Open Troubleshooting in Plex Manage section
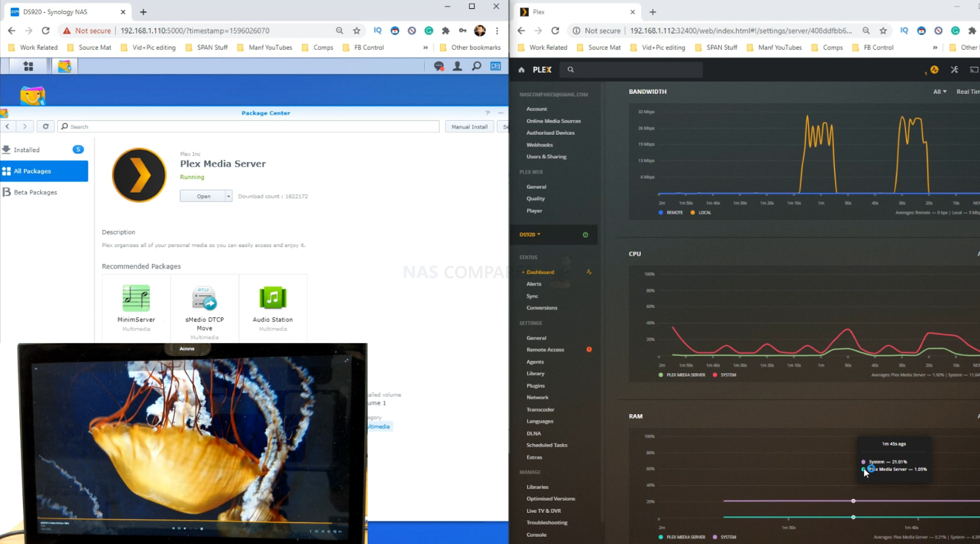Image resolution: width=980 pixels, height=544 pixels. pyautogui.click(x=547, y=523)
